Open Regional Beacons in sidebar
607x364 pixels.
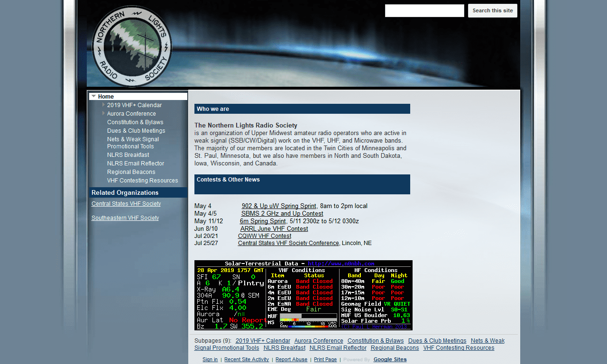pyautogui.click(x=131, y=172)
